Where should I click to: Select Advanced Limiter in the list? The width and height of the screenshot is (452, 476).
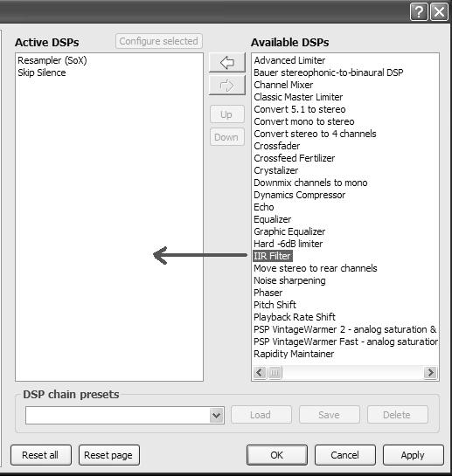289,60
